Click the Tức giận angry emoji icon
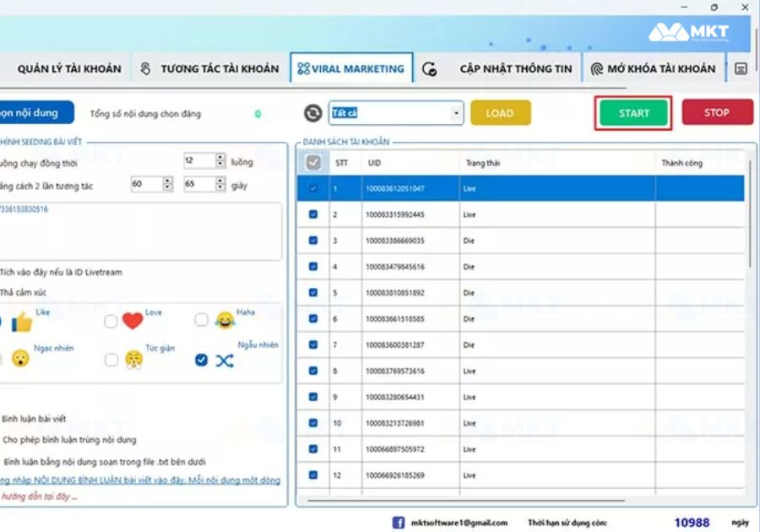The width and height of the screenshot is (760, 532). point(133,360)
